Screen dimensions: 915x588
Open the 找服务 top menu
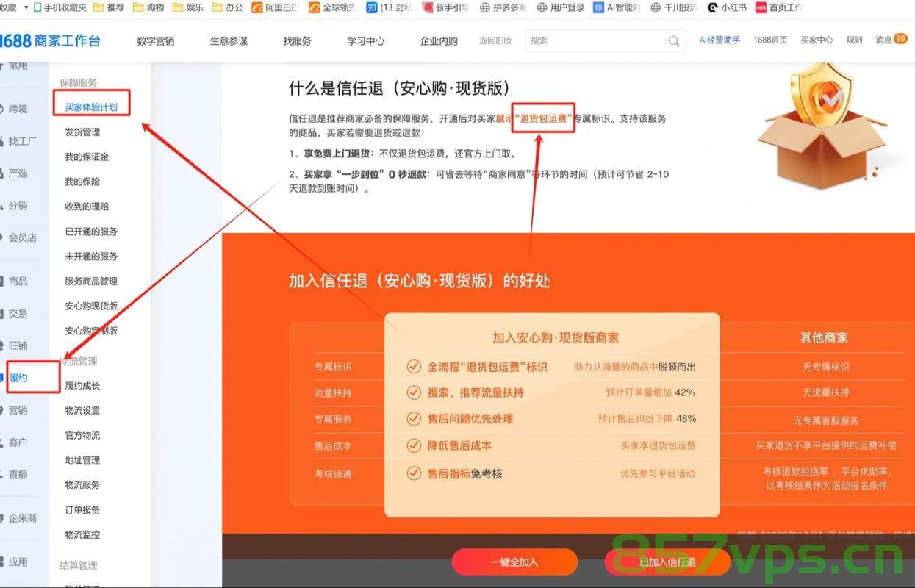coord(297,41)
